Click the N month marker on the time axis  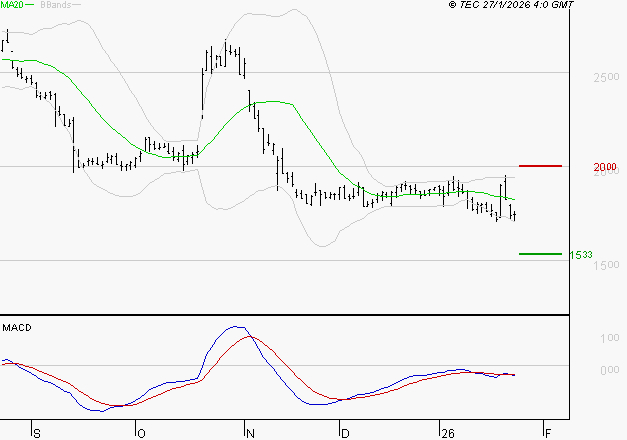click(250, 434)
